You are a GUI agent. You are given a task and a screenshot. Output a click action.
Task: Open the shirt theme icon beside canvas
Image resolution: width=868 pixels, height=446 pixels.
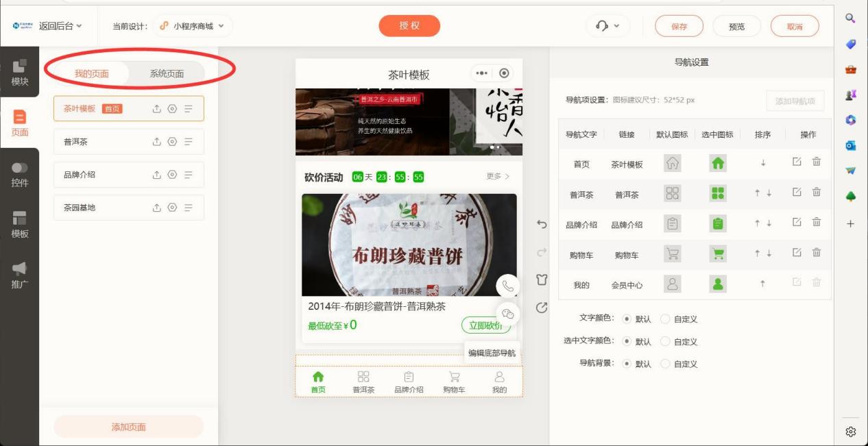pyautogui.click(x=542, y=280)
